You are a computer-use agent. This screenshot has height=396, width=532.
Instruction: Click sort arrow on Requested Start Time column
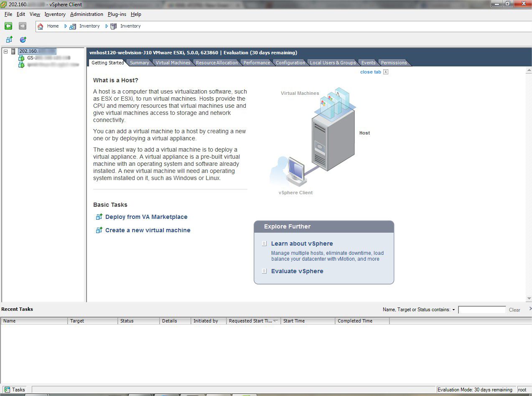[x=275, y=321]
